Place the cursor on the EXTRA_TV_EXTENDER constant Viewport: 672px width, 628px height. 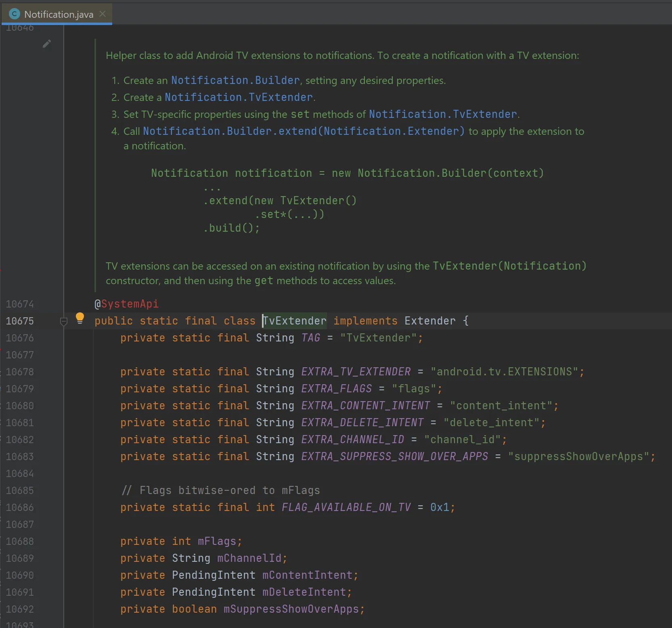pos(356,372)
